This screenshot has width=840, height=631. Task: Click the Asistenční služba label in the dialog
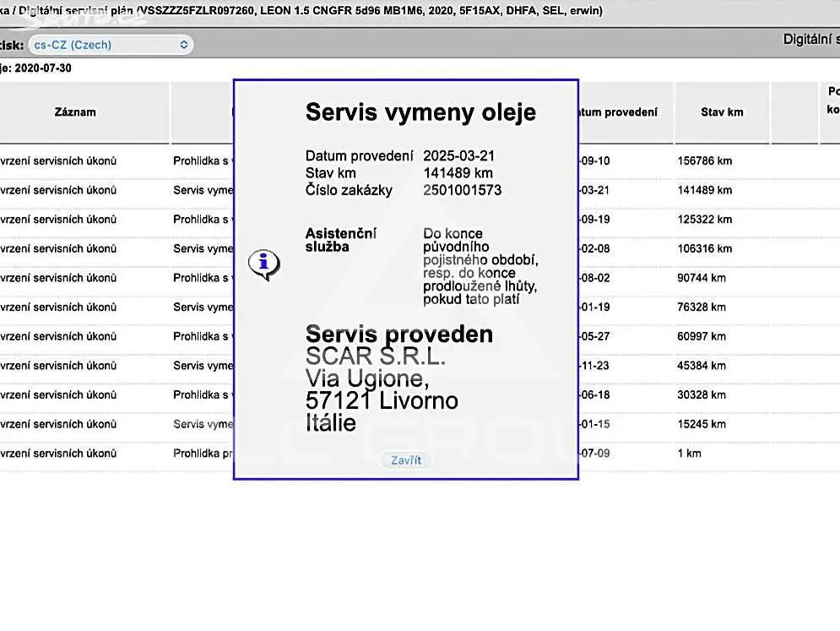pos(341,240)
